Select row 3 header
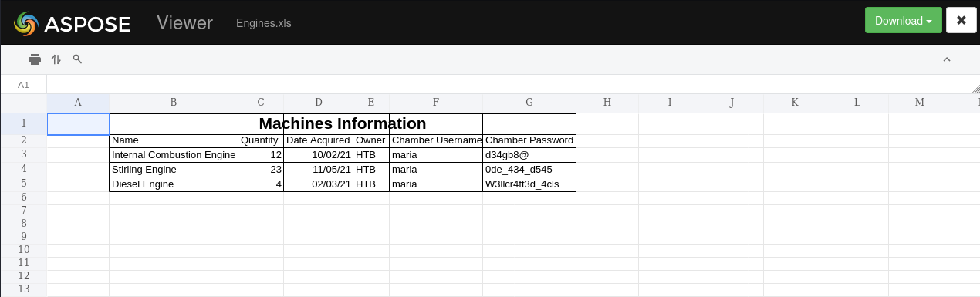This screenshot has height=297, width=980. 23,154
